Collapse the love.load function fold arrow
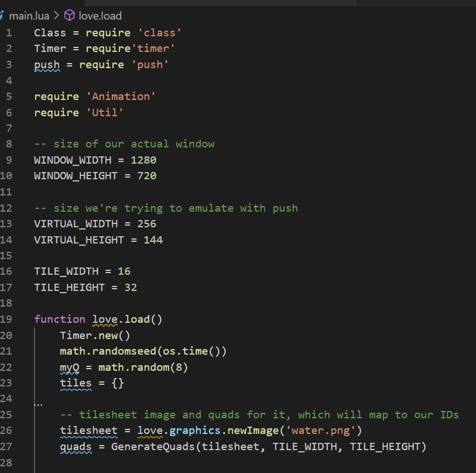476x473 pixels. pyautogui.click(x=25, y=319)
